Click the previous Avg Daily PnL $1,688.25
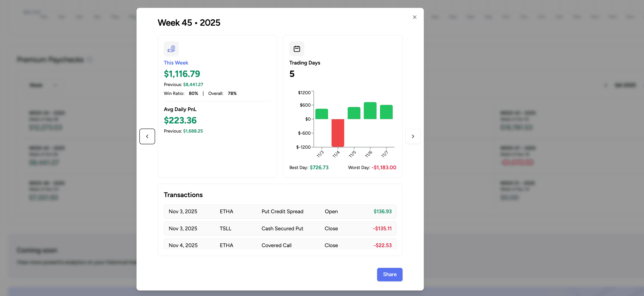This screenshot has width=644, height=296. tap(193, 131)
